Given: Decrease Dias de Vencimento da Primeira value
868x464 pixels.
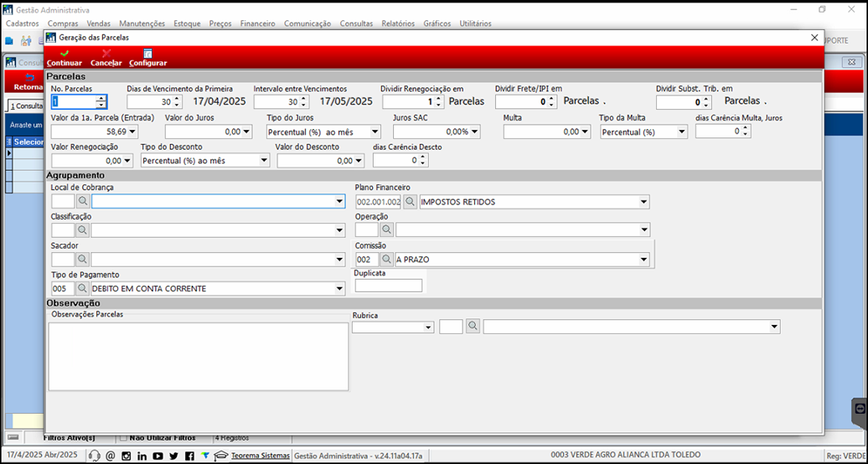Looking at the screenshot, I should (x=177, y=105).
